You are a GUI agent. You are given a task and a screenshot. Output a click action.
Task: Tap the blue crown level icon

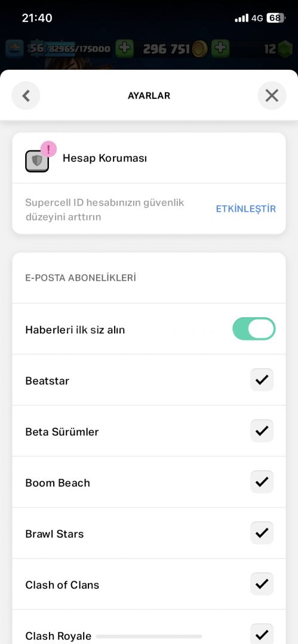pos(14,49)
